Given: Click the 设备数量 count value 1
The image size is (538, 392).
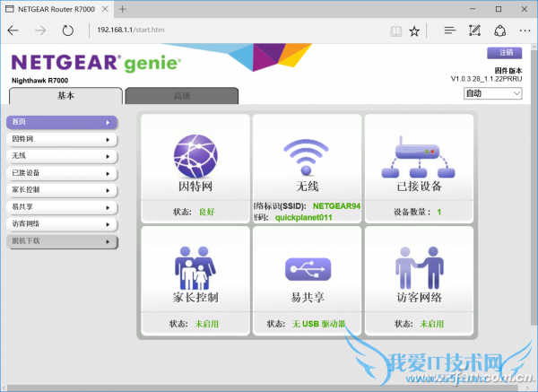Looking at the screenshot, I should [x=438, y=212].
